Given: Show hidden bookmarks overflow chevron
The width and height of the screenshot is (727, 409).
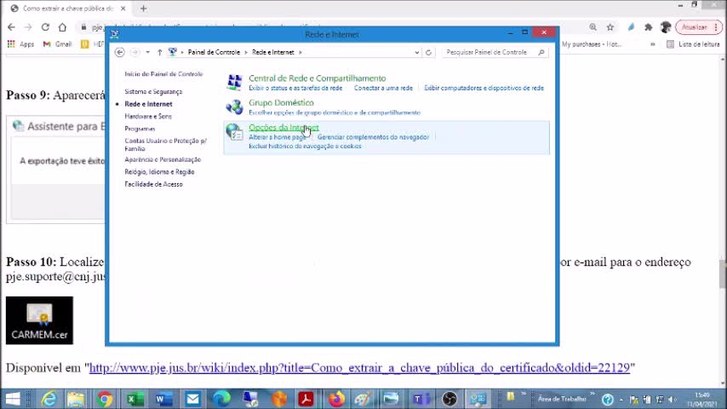Looking at the screenshot, I should 653,44.
